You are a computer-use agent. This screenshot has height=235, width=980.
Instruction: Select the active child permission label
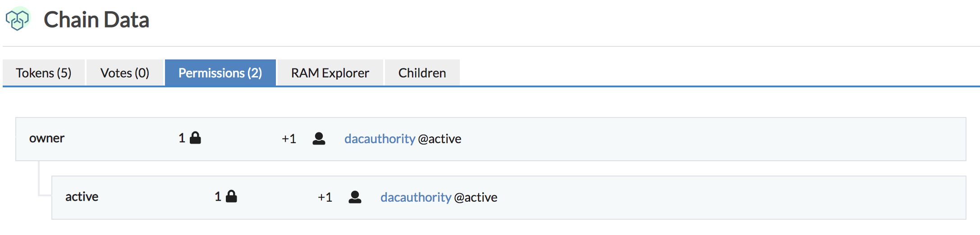tap(82, 197)
